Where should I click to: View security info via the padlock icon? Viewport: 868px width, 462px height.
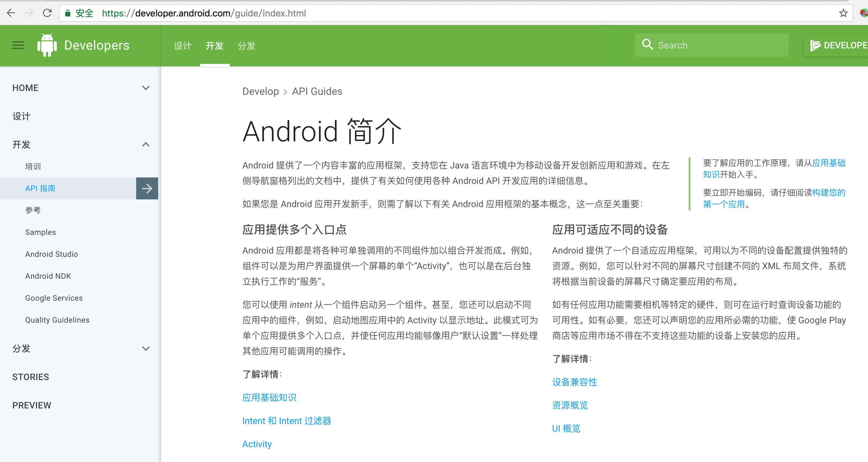[68, 13]
